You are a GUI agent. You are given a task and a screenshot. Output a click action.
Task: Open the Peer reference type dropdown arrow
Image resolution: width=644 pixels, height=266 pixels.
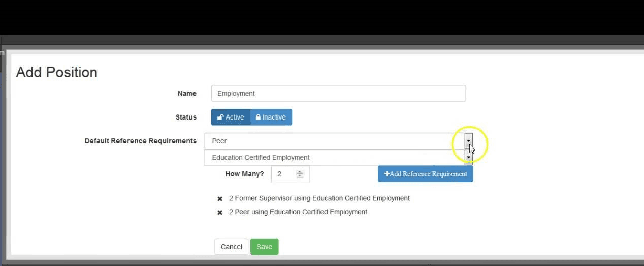pos(468,141)
